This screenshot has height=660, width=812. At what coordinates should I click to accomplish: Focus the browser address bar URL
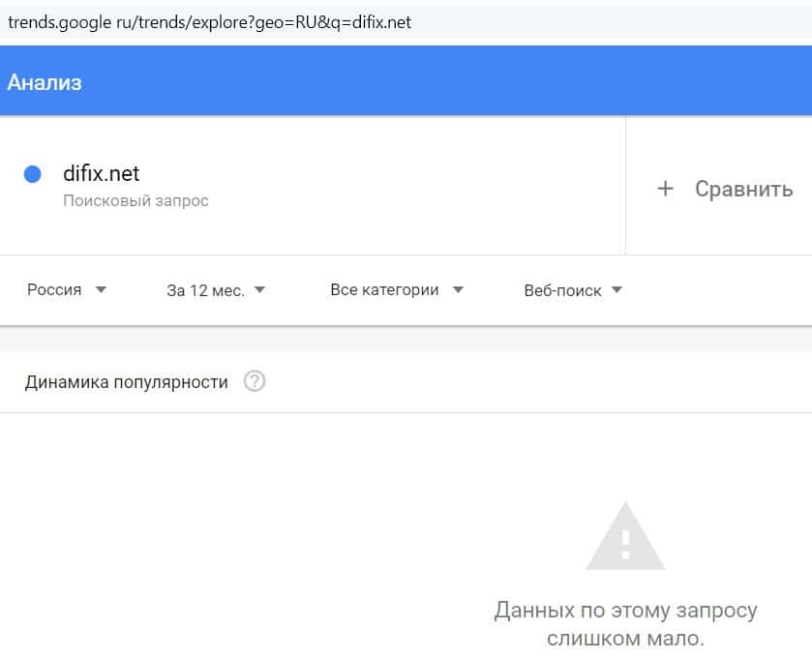[x=210, y=21]
